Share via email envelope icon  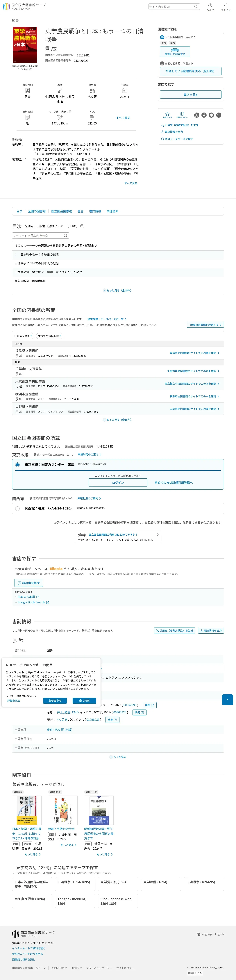click(x=219, y=115)
